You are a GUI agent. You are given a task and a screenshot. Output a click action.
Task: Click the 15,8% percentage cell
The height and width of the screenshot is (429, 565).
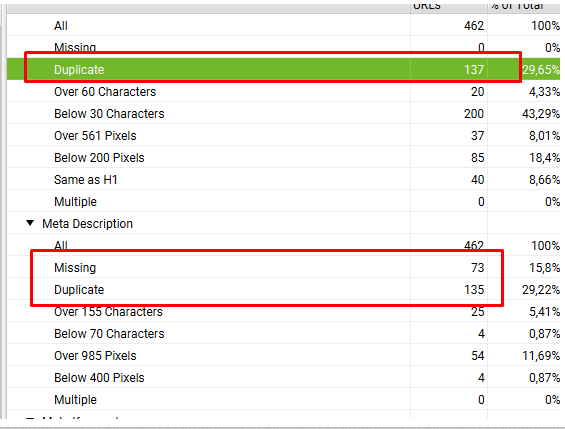(524, 267)
